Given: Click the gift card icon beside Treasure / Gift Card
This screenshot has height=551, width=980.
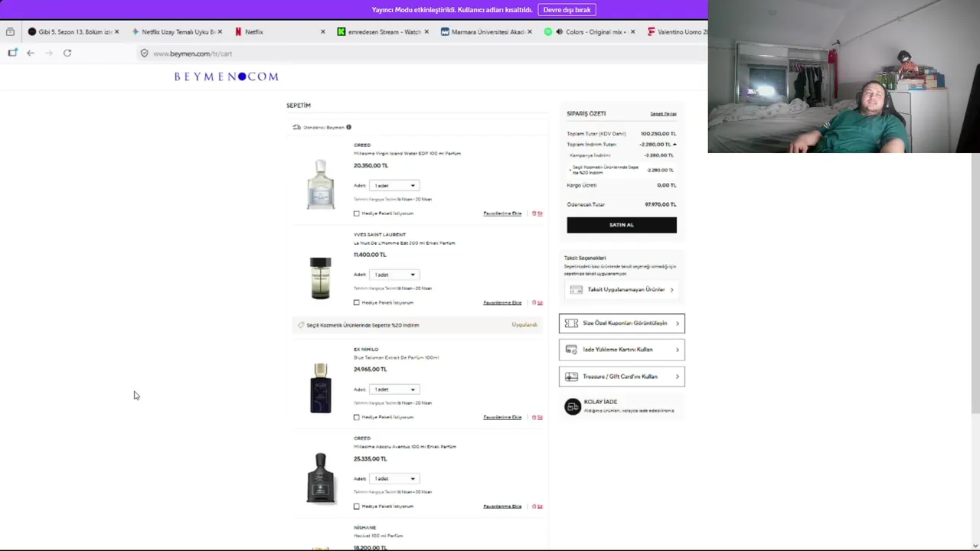Looking at the screenshot, I should click(x=571, y=377).
